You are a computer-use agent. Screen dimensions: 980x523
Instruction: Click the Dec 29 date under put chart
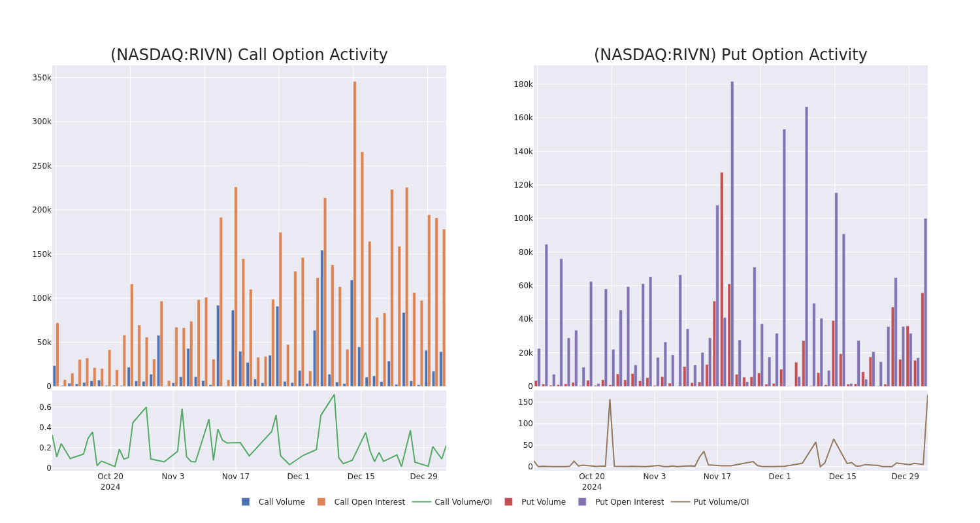coord(906,477)
